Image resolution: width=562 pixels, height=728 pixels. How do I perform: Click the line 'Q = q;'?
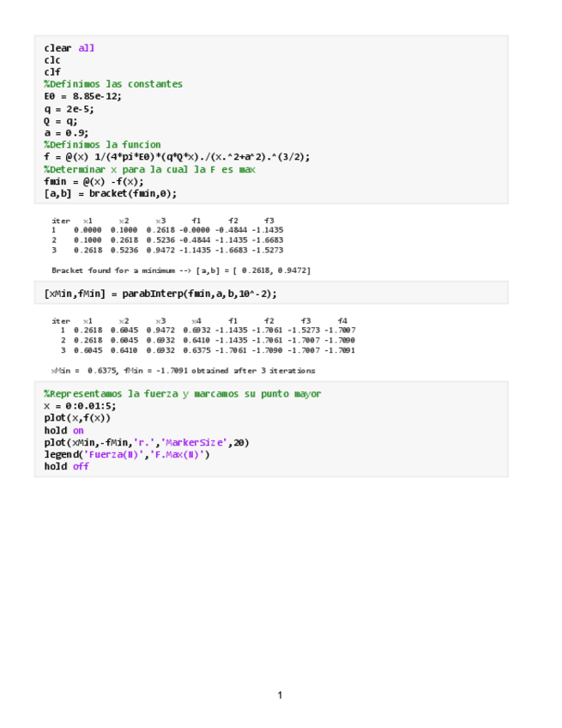[60, 121]
